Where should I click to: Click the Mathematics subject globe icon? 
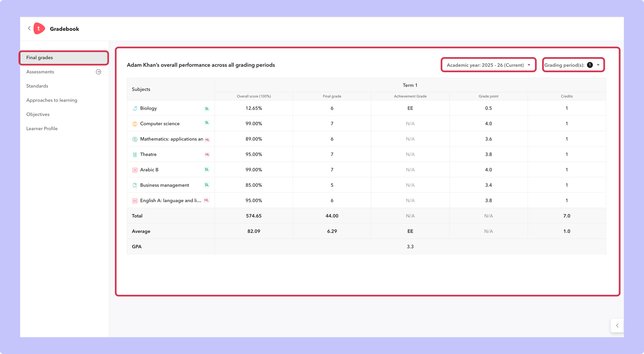(x=135, y=139)
